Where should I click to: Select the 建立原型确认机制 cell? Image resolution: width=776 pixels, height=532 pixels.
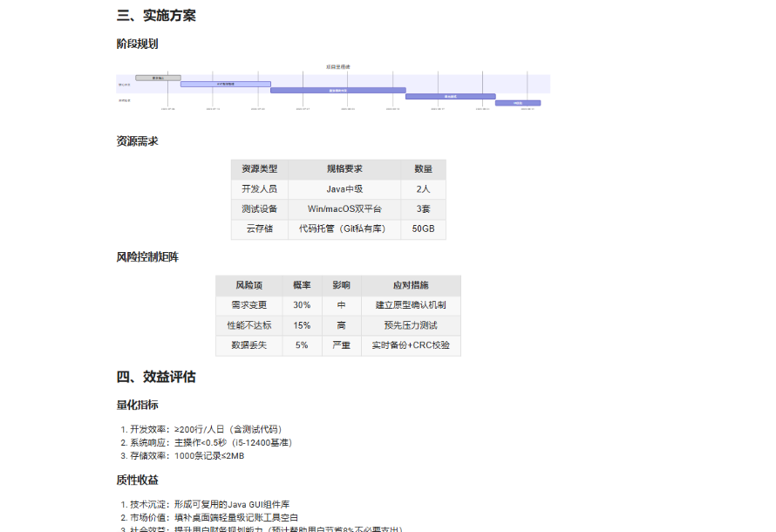click(411, 305)
